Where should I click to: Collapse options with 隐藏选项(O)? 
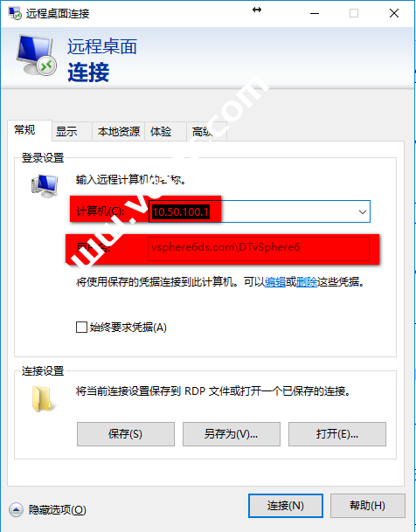point(57,509)
